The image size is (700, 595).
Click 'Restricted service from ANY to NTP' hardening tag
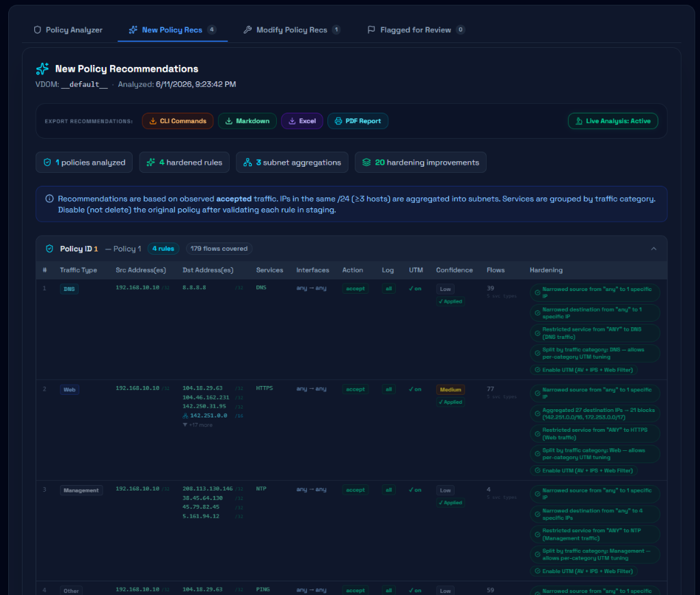(595, 534)
